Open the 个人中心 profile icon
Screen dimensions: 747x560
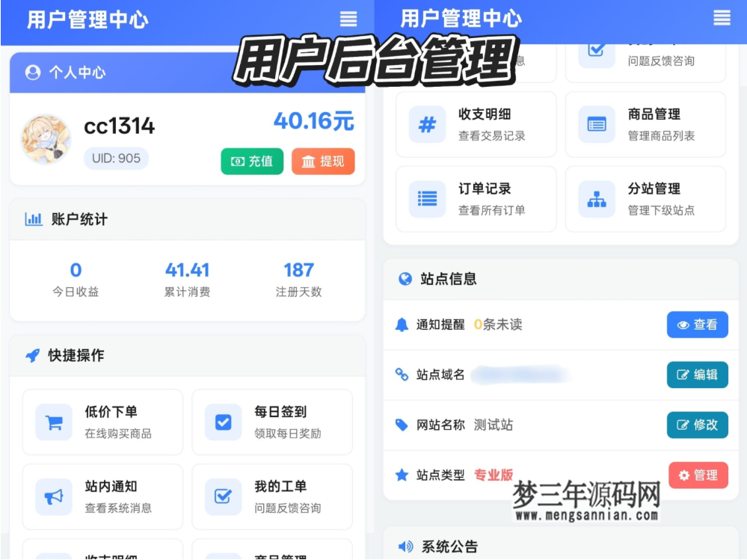pyautogui.click(x=31, y=73)
